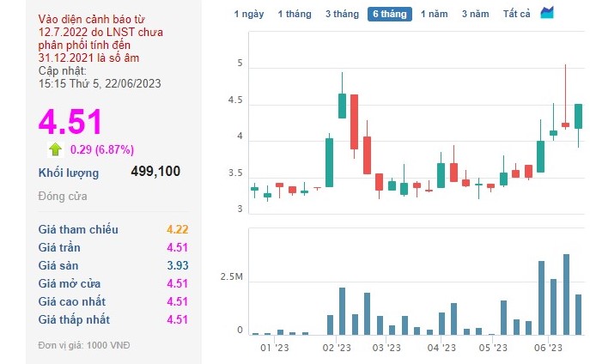Show the 3 tháng chart period
This screenshot has width=590, height=364.
click(342, 14)
